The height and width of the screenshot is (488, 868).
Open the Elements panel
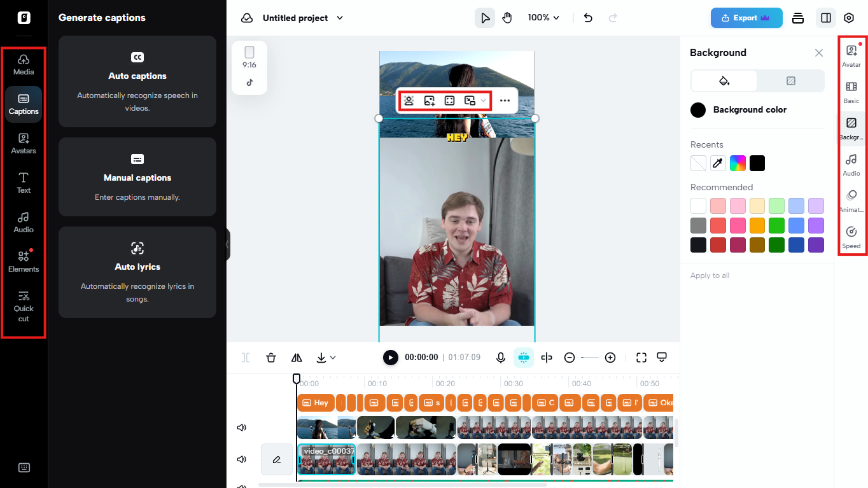click(24, 261)
